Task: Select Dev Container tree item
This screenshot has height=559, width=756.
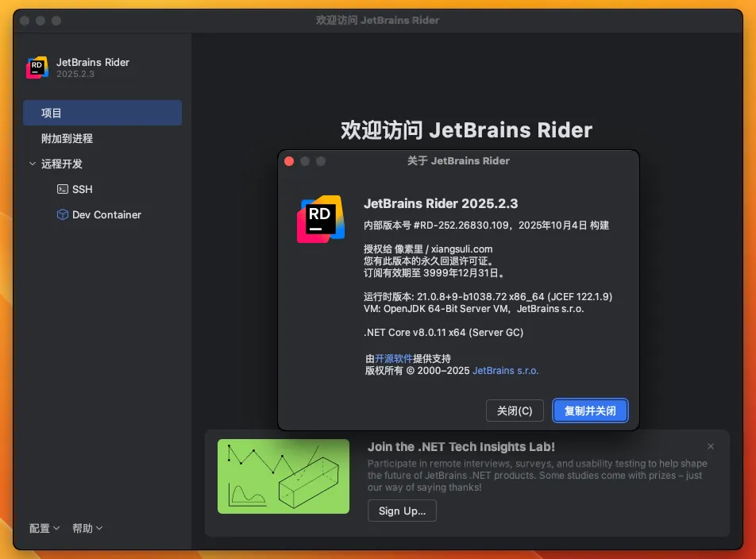Action: tap(106, 215)
